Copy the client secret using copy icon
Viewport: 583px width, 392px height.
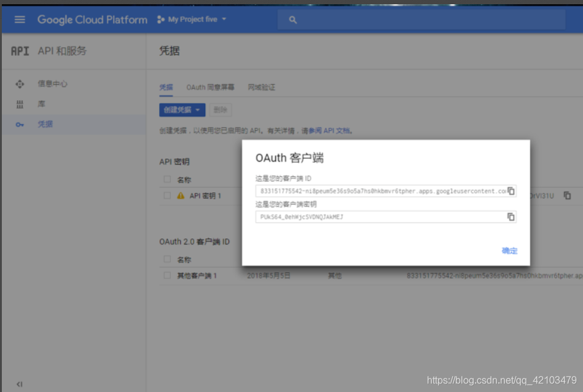click(x=511, y=216)
